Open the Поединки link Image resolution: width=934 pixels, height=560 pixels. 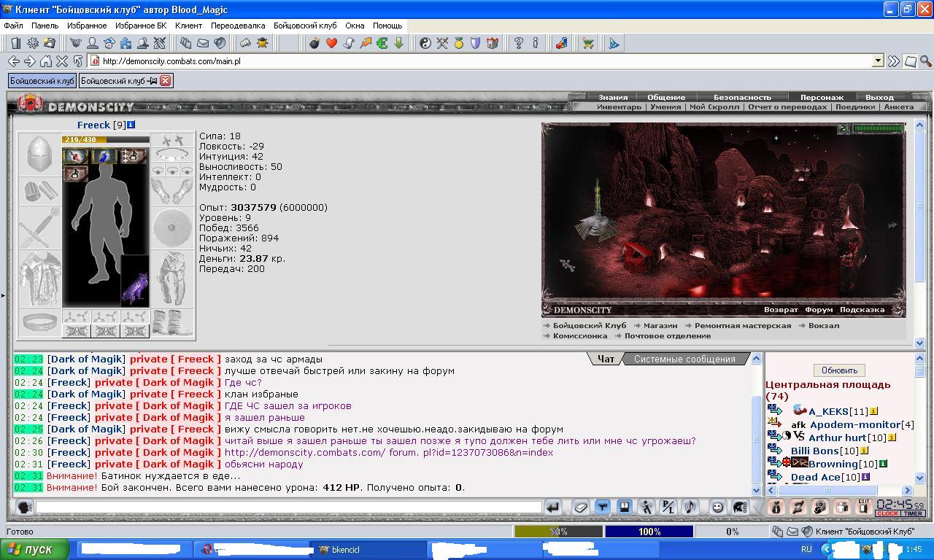point(855,106)
